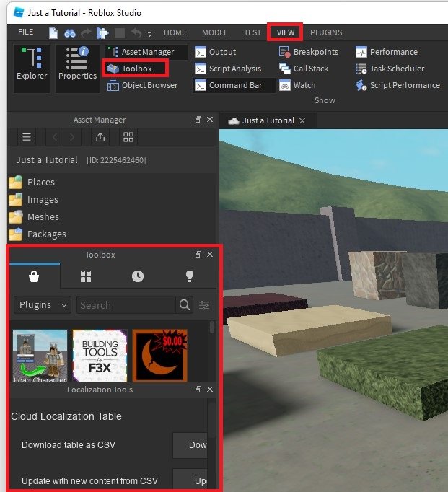This screenshot has width=448, height=492.
Task: Switch to the TEST ribbon tab
Action: 252,32
